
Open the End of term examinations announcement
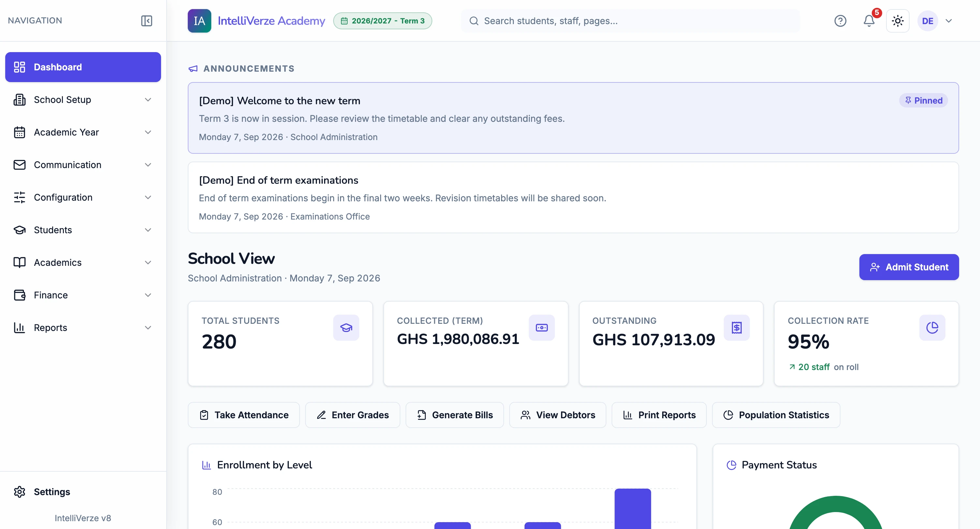point(573,197)
